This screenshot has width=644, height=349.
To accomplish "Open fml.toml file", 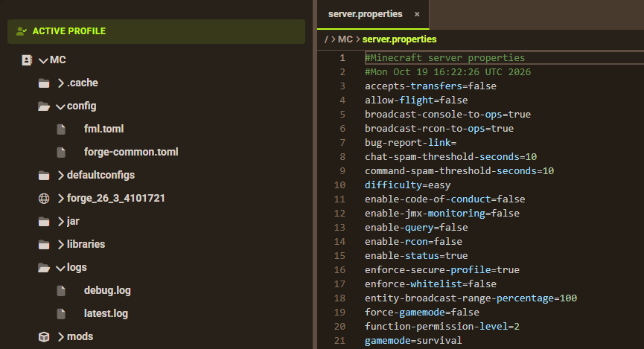I will (103, 129).
